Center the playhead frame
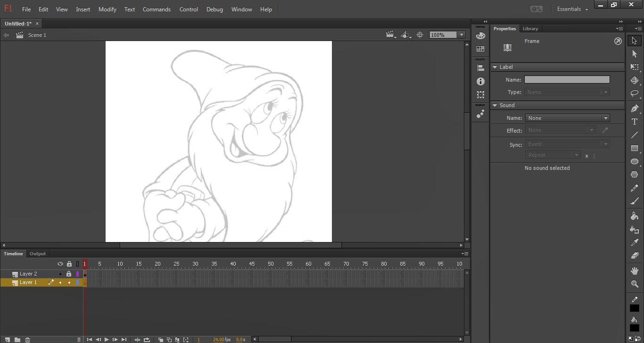The height and width of the screenshot is (343, 644). [x=137, y=340]
